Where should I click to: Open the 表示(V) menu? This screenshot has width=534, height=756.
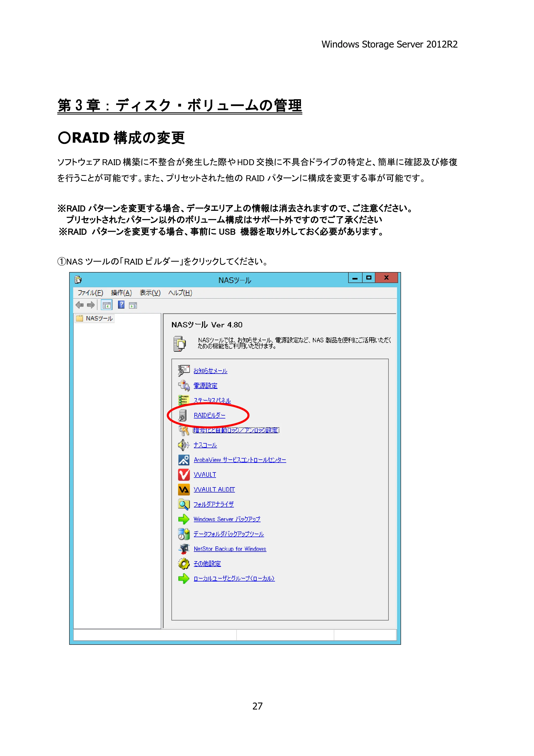(150, 293)
